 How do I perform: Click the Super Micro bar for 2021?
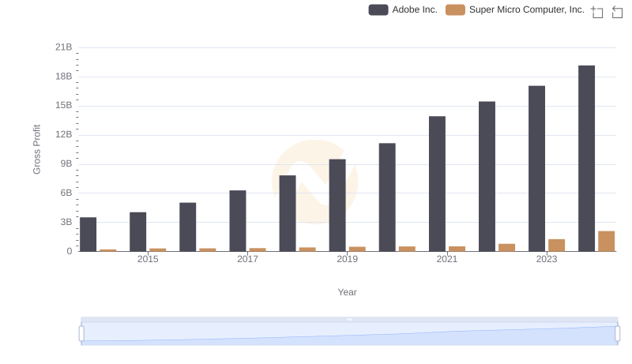(x=457, y=249)
